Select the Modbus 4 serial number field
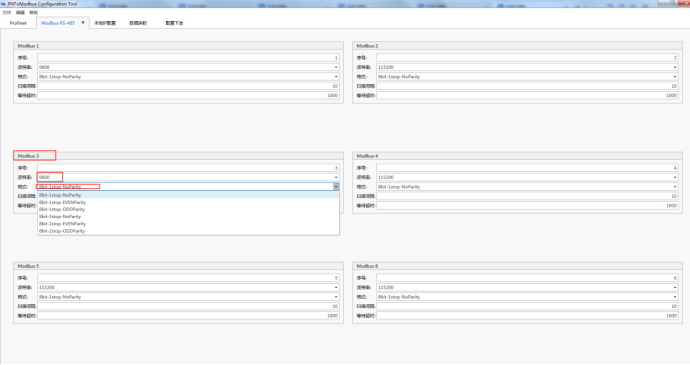Screen dimensions: 690x365 click(527, 168)
